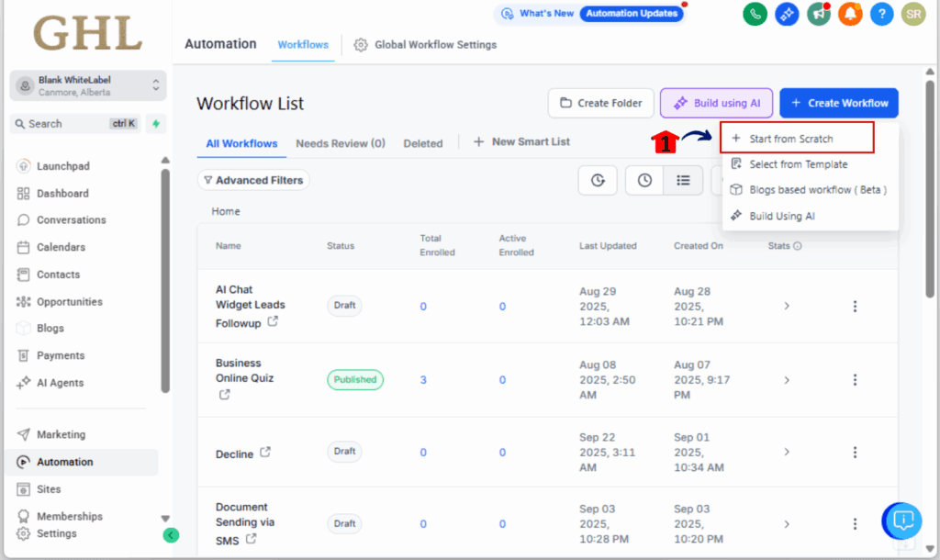Open three-dot menu for Document Sending via SMS
Screen dimensions: 940x560
(x=855, y=524)
